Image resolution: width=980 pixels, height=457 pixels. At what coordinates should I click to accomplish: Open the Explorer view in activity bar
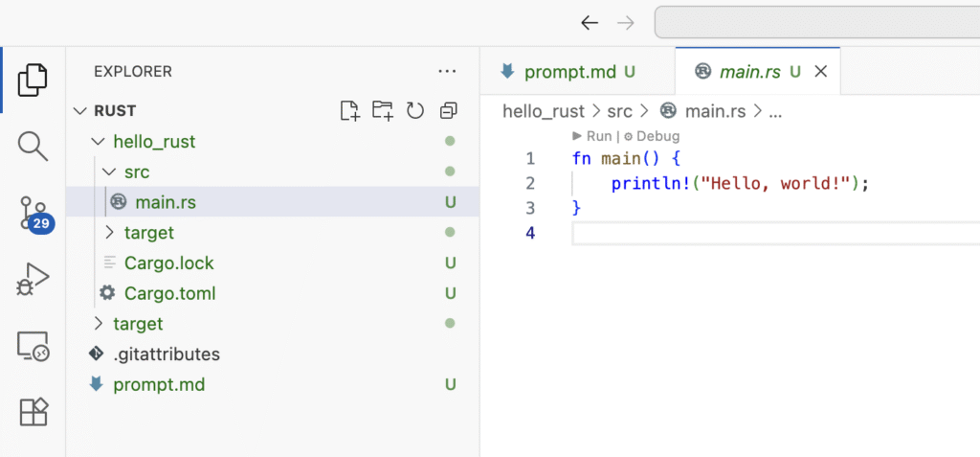click(x=33, y=80)
